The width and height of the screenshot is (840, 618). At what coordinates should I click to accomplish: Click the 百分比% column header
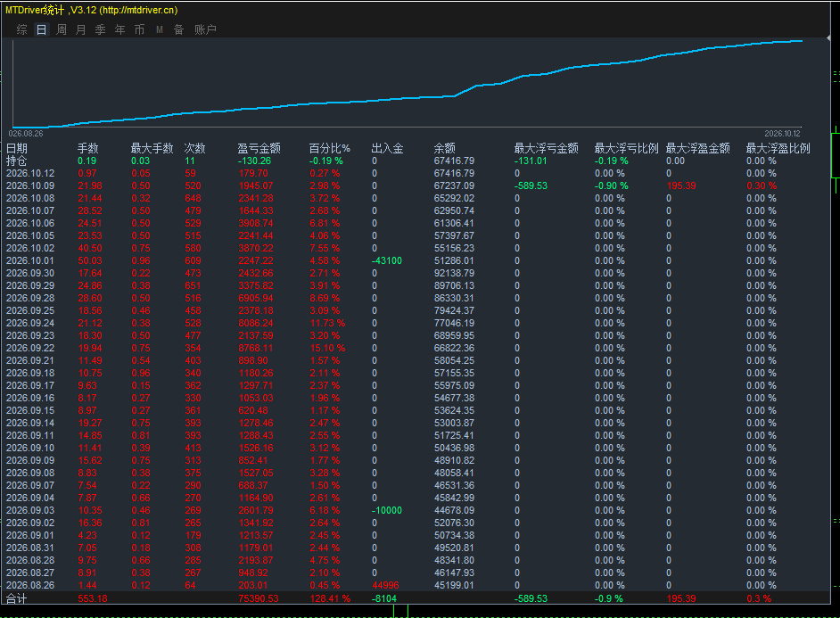329,148
